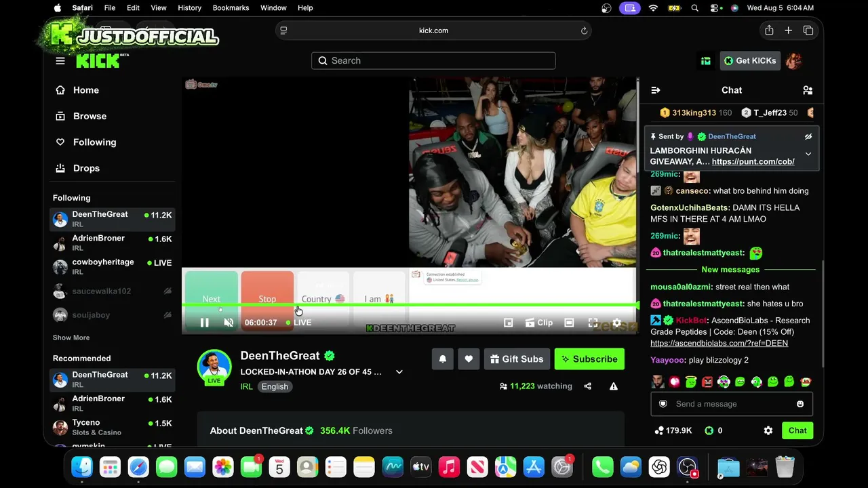868x488 pixels.
Task: Send message with the Chat button
Action: coord(797,430)
